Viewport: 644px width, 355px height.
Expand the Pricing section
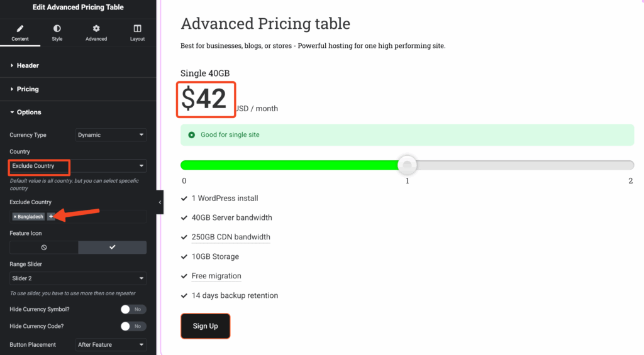pos(28,89)
